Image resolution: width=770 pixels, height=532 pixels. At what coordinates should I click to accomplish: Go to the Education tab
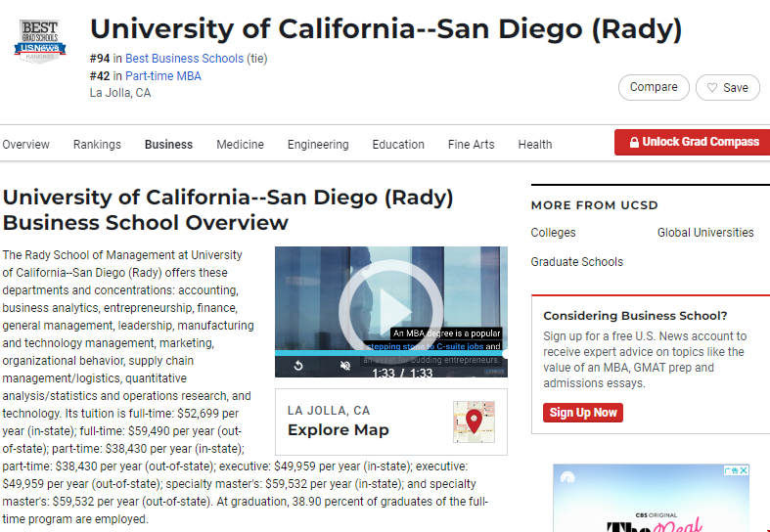click(x=398, y=145)
